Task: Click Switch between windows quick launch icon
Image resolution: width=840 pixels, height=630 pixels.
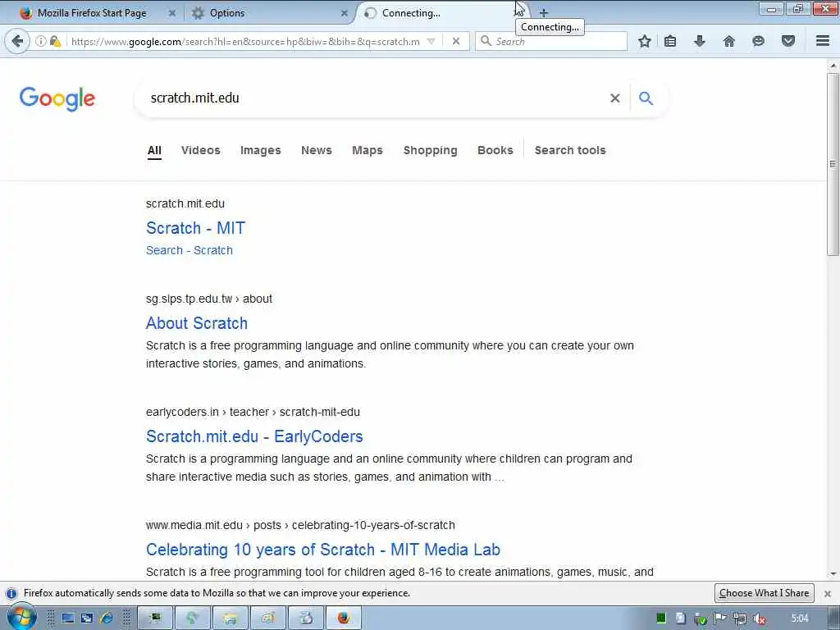Action: click(87, 619)
